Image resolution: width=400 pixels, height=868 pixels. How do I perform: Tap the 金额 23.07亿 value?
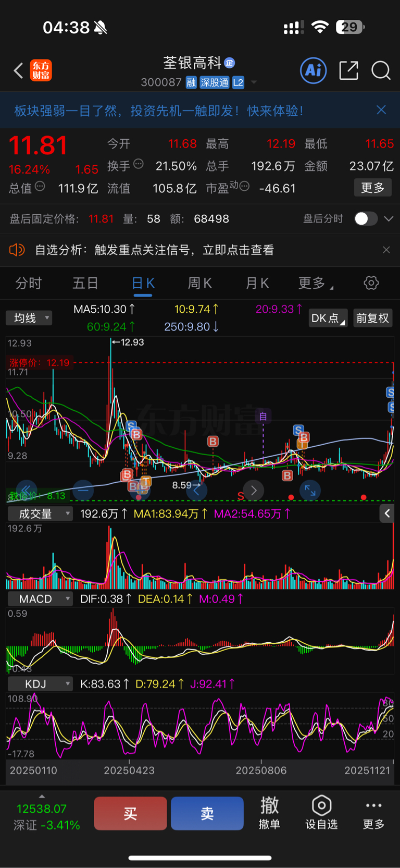coord(371,166)
